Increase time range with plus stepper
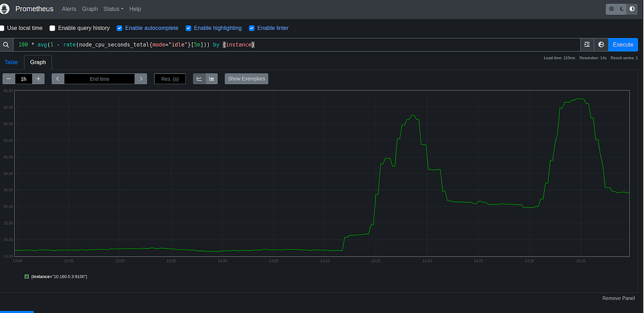This screenshot has width=644, height=313. coord(38,78)
